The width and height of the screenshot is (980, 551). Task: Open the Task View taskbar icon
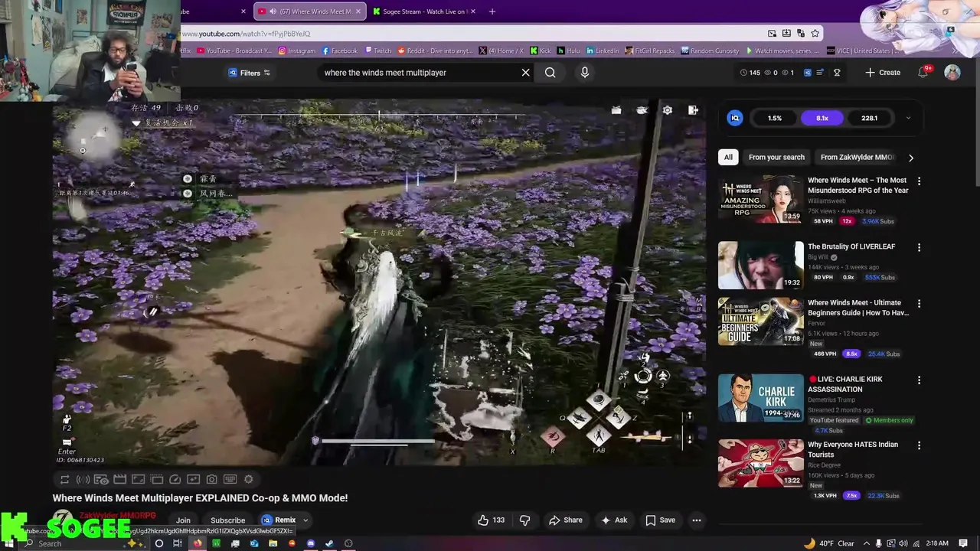[178, 543]
